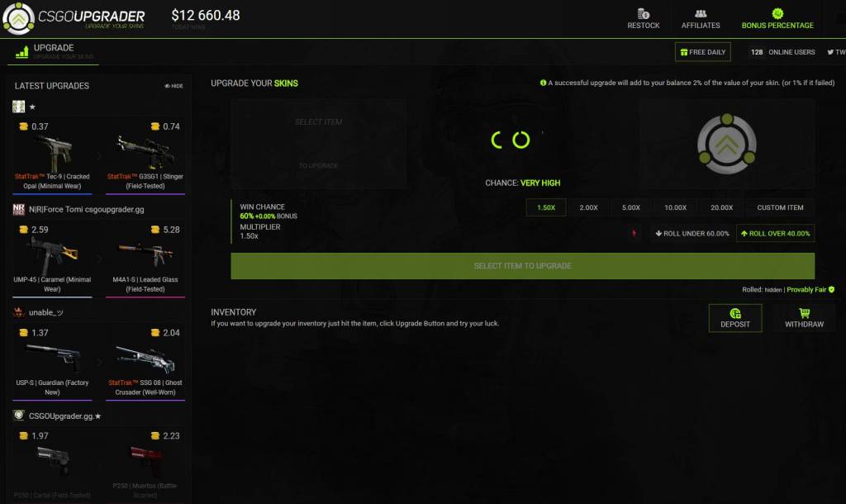Choose the 20.00X multiplier
This screenshot has height=504, width=846.
tap(721, 207)
